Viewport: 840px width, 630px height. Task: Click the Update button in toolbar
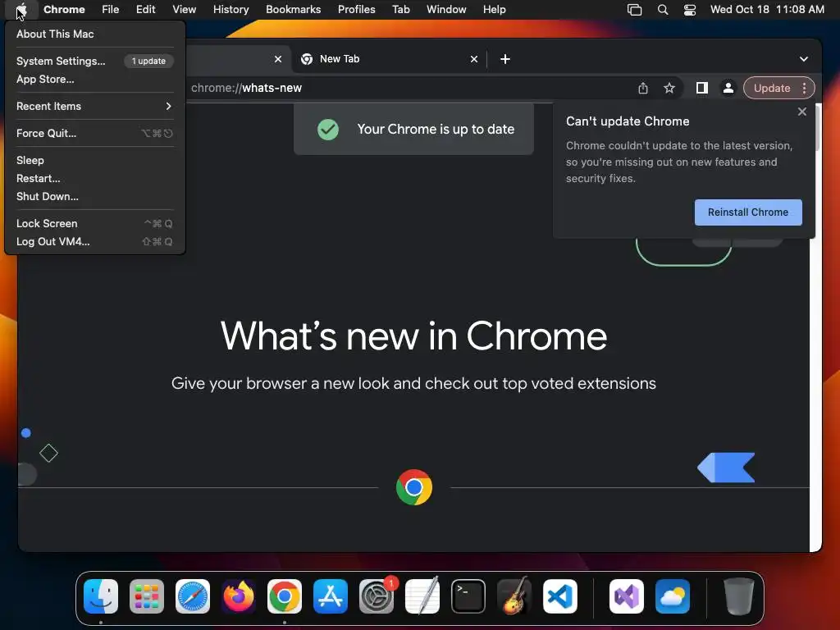click(772, 88)
